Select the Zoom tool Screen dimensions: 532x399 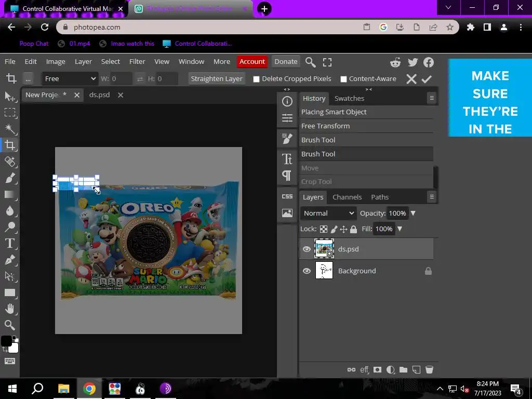10,325
